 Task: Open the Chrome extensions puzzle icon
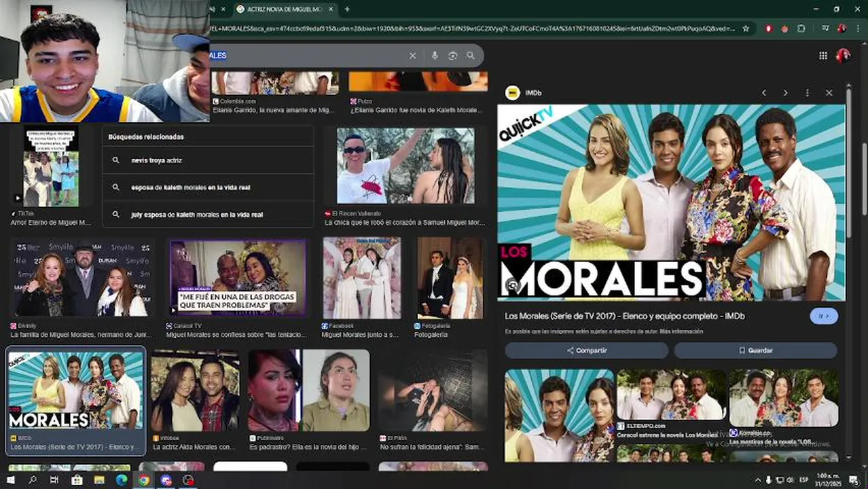(x=801, y=29)
